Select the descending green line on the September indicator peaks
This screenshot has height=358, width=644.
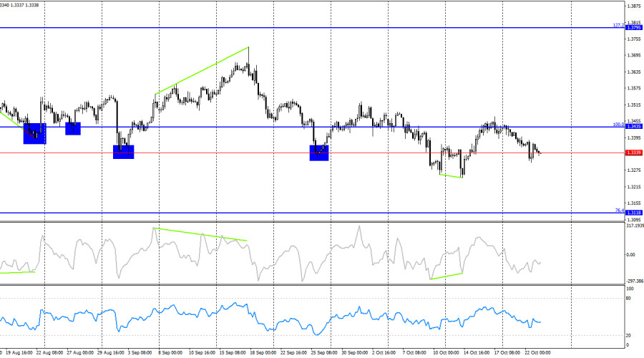pyautogui.click(x=200, y=234)
